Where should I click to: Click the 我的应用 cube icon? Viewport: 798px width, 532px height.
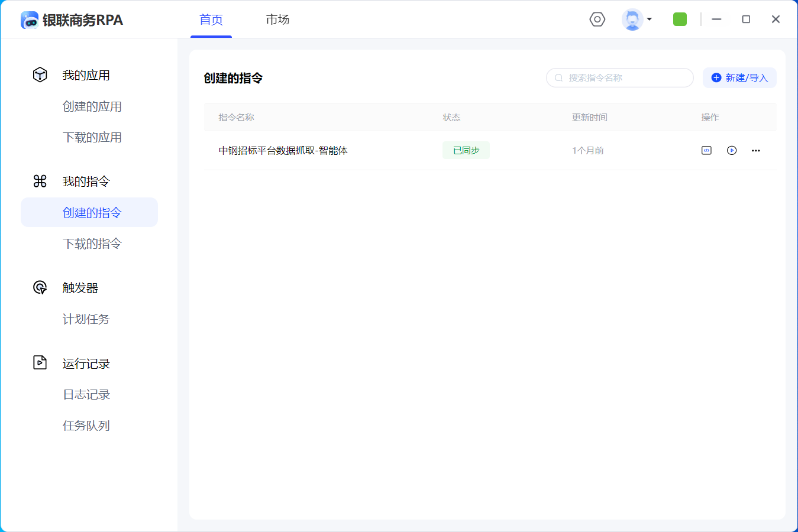coord(40,75)
